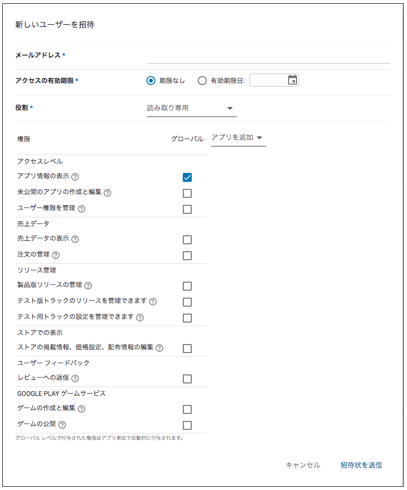Check ユーザー権限を管理 checkbox
The height and width of the screenshot is (490, 407).
[x=187, y=209]
